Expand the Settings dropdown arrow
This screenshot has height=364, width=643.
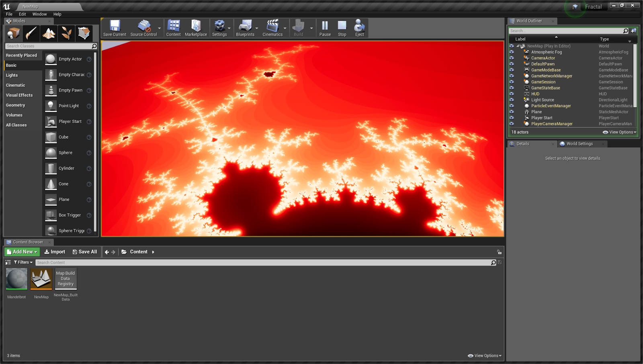pyautogui.click(x=229, y=28)
